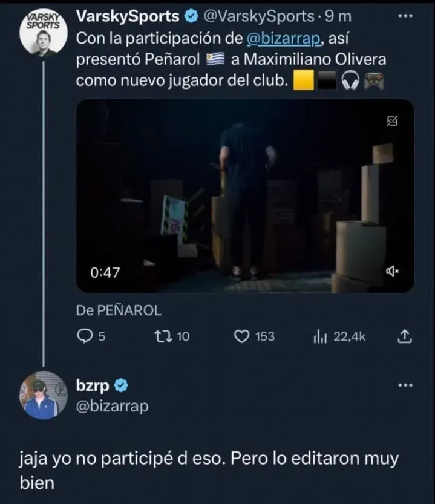Open the De PEÑAROL source link

(119, 310)
